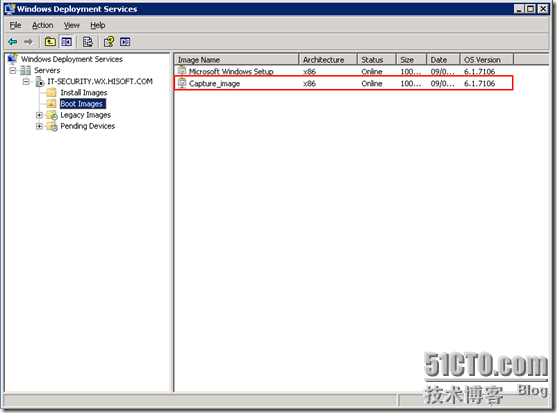Click 6.1.7106 in Microsoft Windows Setup row

point(480,71)
